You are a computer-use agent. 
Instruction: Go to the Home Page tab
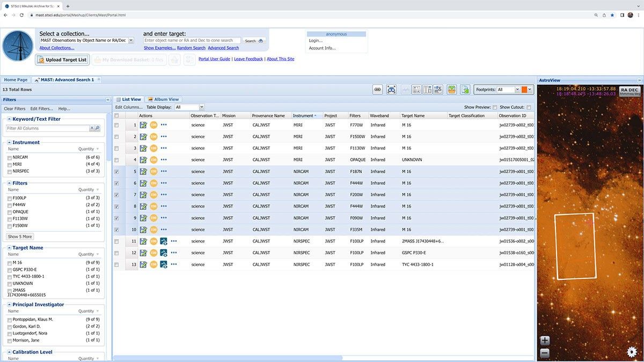point(16,80)
